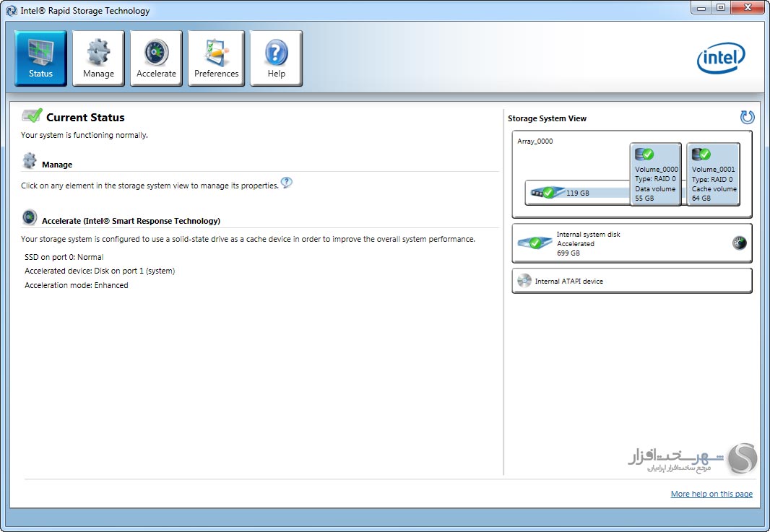This screenshot has width=770, height=532.
Task: Switch to the Manage tab
Action: coord(98,58)
